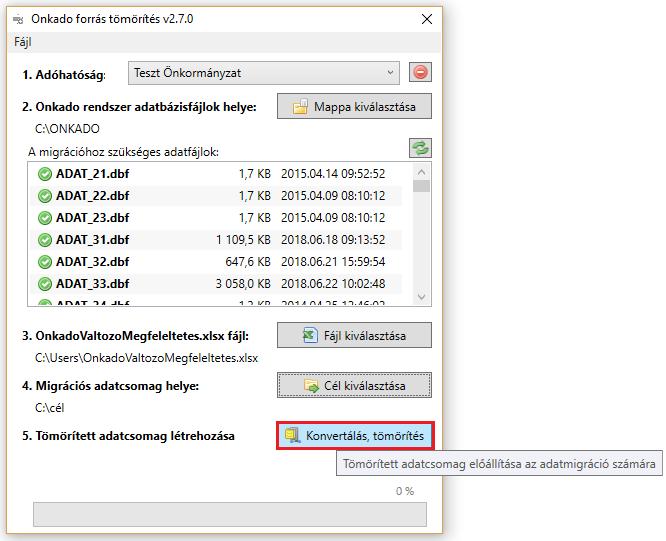Image resolution: width=666 pixels, height=541 pixels.
Task: Click the date 2018.06.22 10:02:48
Action: pos(333,284)
